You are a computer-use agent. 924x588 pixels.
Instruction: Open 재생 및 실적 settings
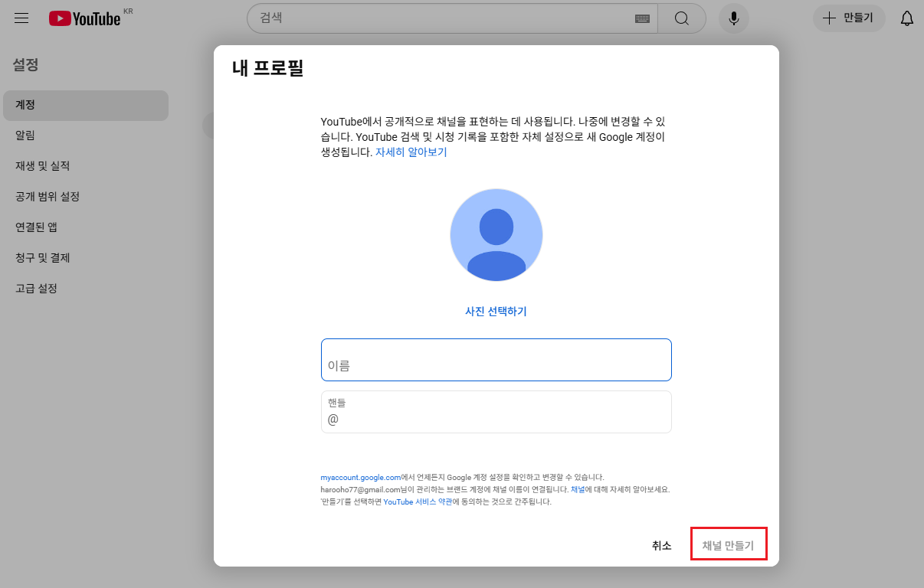[86, 165]
